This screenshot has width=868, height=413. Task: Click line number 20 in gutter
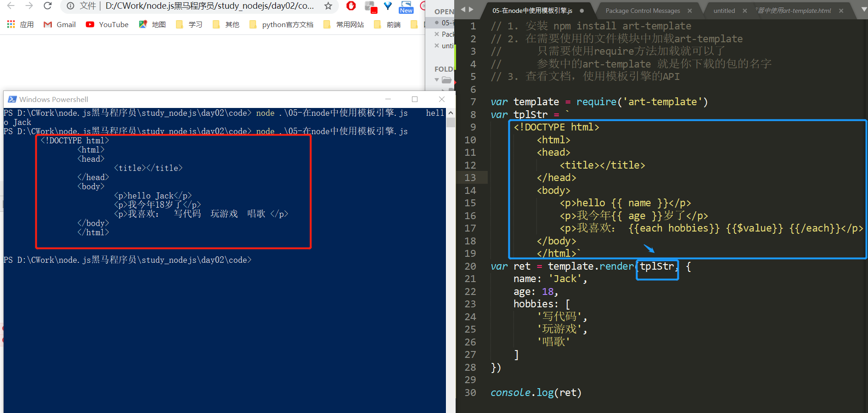click(x=470, y=266)
